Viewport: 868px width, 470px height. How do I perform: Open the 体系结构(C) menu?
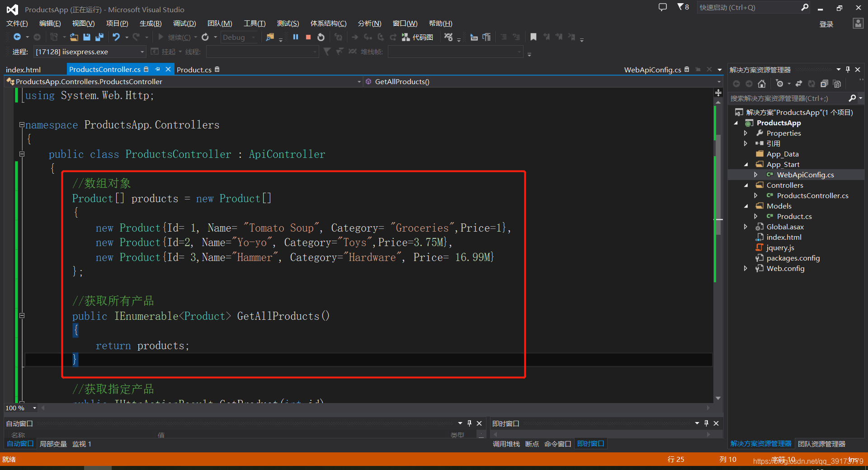point(328,24)
